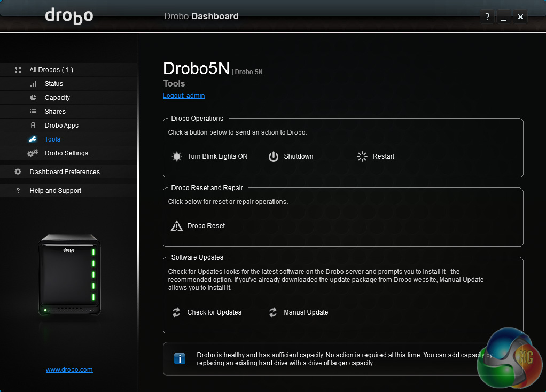The height and width of the screenshot is (392, 546).
Task: Click the Drobo Settings gears icon
Action: (x=33, y=153)
